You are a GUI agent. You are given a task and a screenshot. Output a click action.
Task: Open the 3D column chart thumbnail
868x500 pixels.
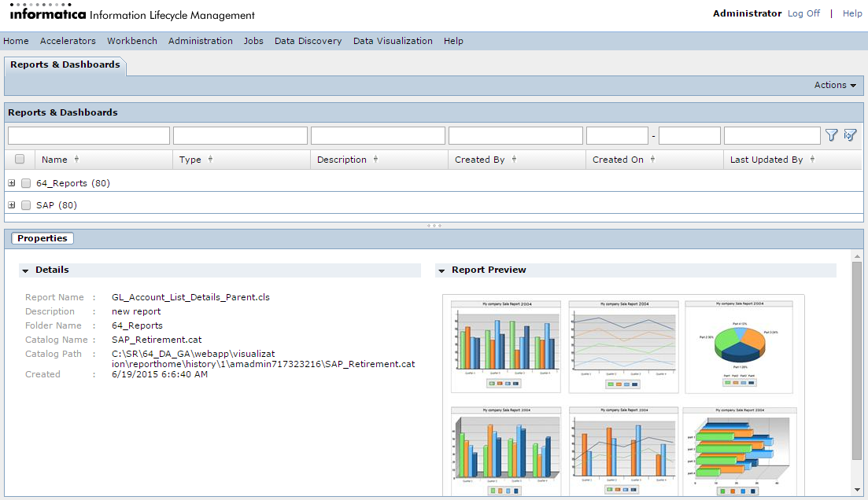tap(506, 451)
